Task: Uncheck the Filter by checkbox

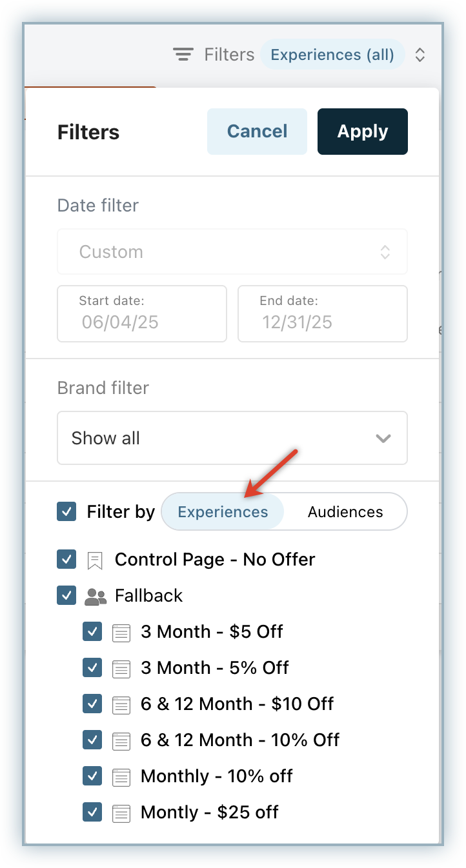Action: pyautogui.click(x=66, y=511)
